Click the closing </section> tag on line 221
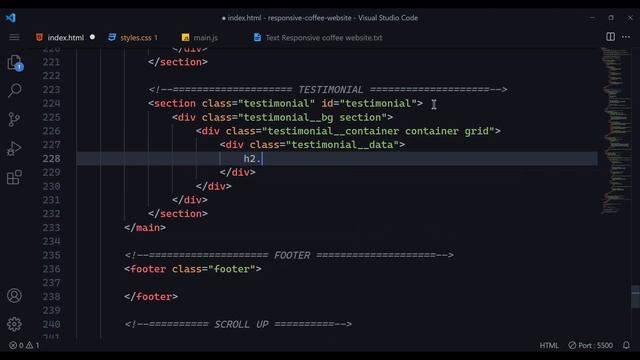The height and width of the screenshot is (360, 640). (178, 62)
